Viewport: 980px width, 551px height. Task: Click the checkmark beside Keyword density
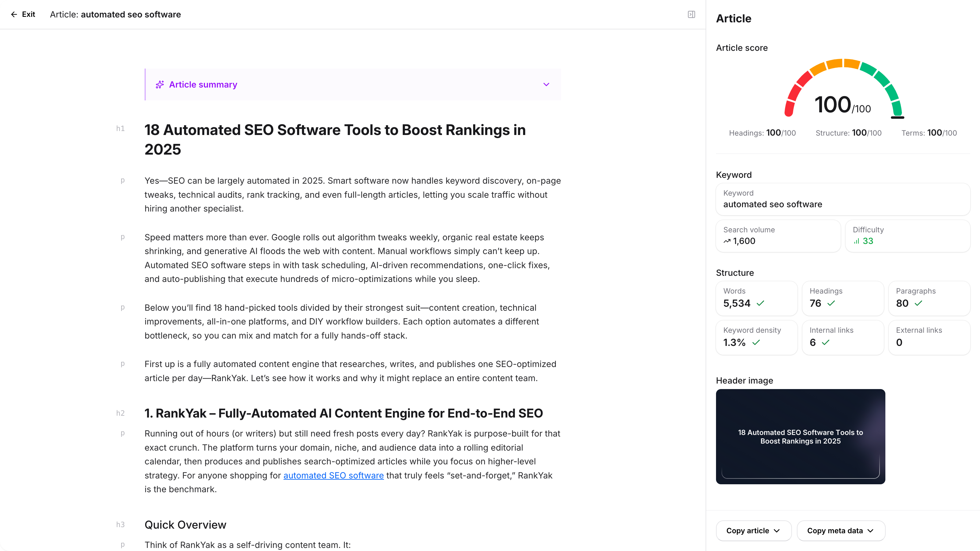click(756, 342)
